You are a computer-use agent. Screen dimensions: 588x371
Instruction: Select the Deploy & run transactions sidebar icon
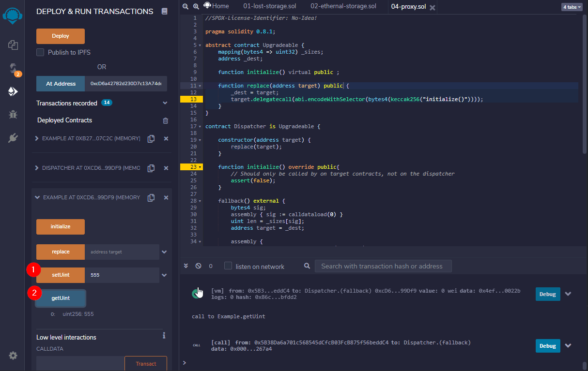(13, 91)
